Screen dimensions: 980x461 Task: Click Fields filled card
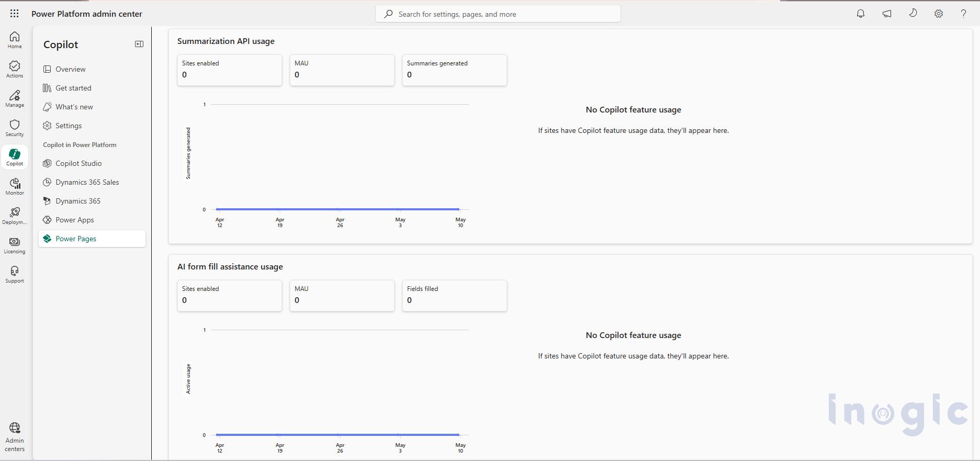(455, 296)
